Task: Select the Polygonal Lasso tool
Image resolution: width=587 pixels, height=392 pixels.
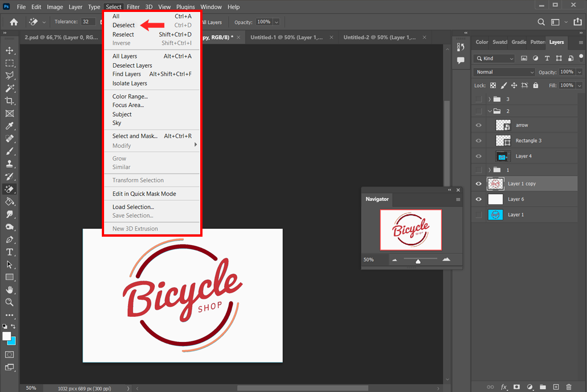Action: pyautogui.click(x=10, y=76)
